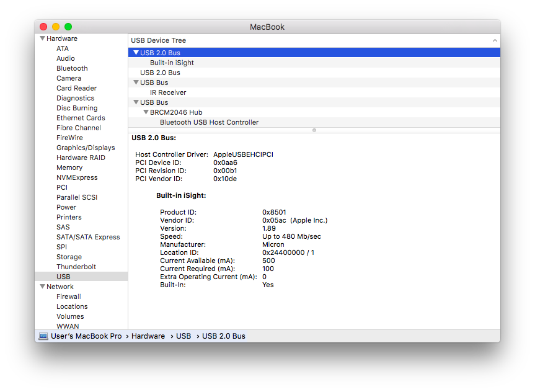Open FireWire hardware info
Image resolution: width=535 pixels, height=392 pixels.
point(69,138)
